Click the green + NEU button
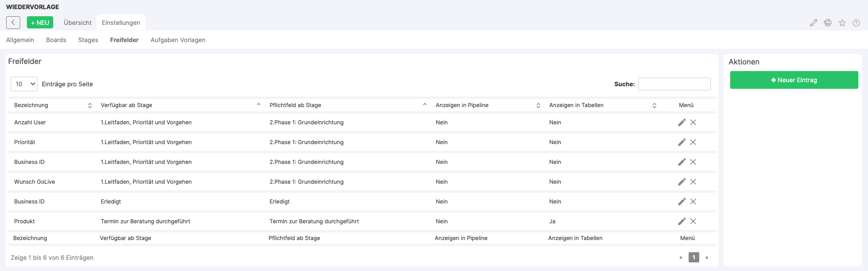This screenshot has width=868, height=271. click(x=40, y=23)
